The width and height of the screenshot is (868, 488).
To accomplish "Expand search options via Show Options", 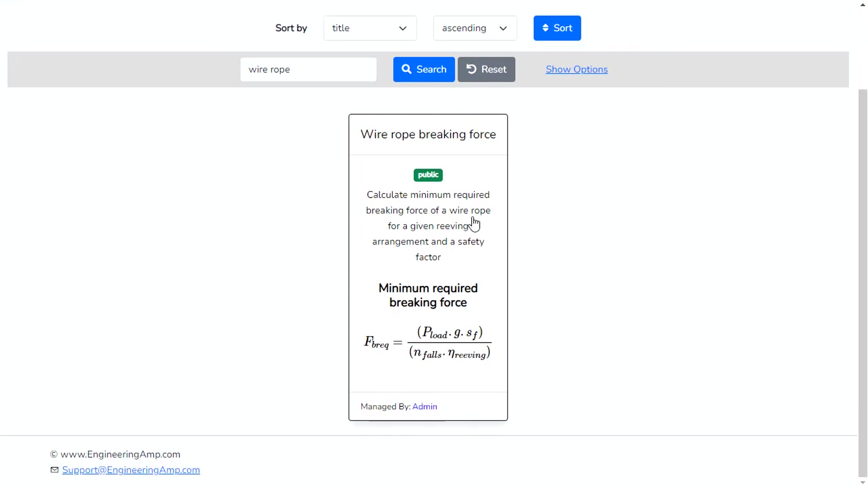I will pos(576,70).
